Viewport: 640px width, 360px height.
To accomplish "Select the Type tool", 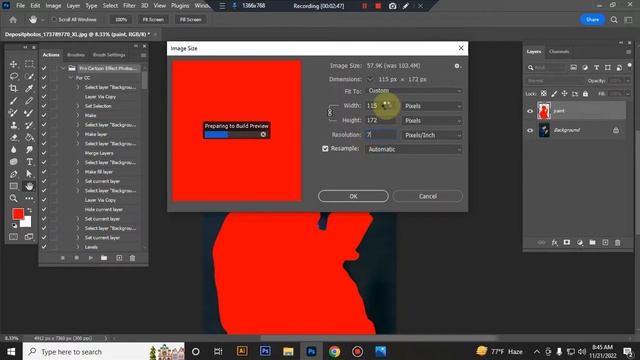I will 29,162.
